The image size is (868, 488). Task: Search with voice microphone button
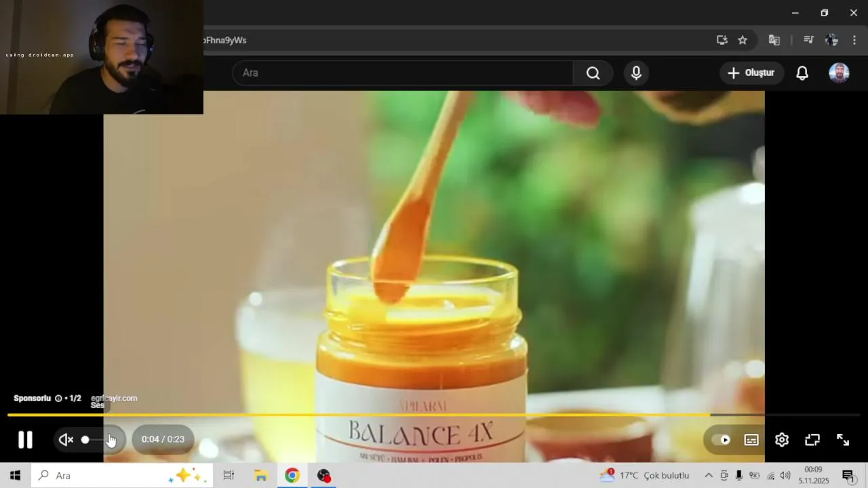(636, 73)
